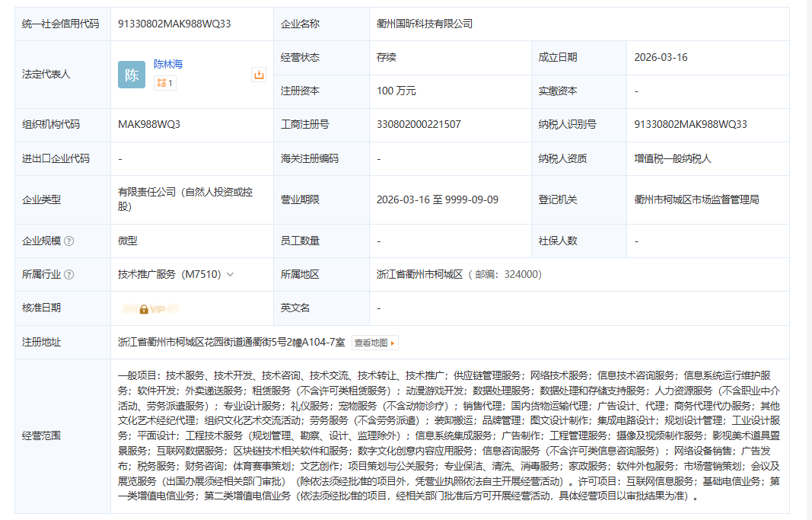
Task: Click the orange share icon beside 陈林海
Action: pos(259,75)
